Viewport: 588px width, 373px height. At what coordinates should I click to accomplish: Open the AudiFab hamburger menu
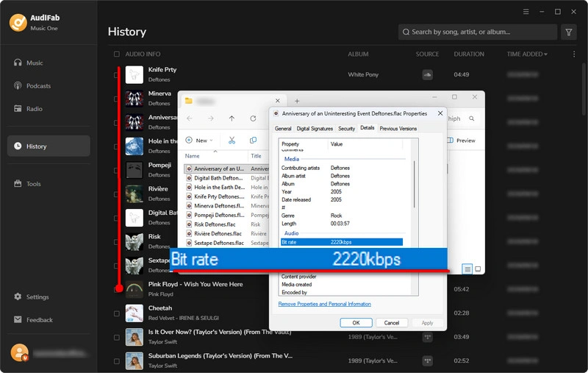click(x=526, y=12)
